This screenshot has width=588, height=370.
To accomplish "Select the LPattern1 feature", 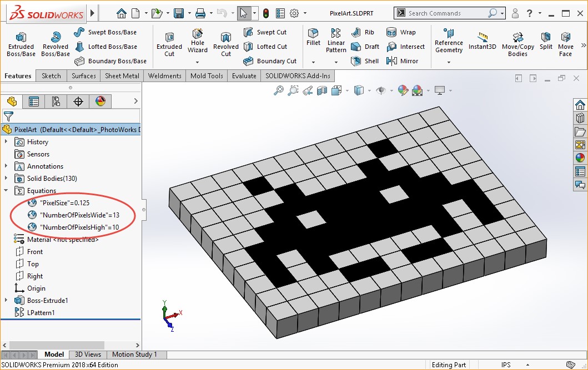I will [x=35, y=312].
